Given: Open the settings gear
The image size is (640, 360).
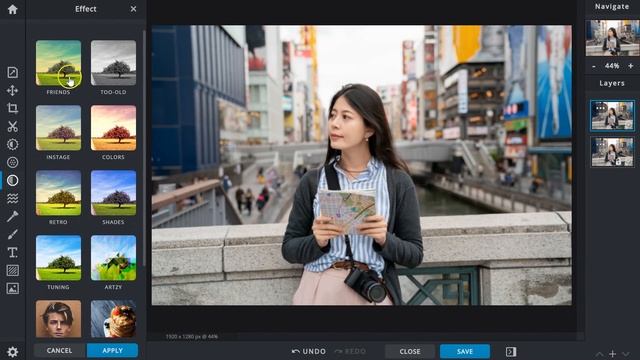Looking at the screenshot, I should [x=12, y=351].
